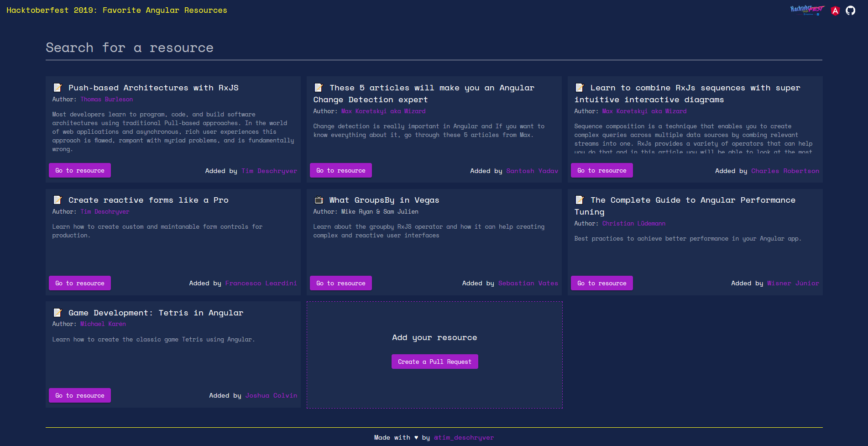This screenshot has width=868, height=446.
Task: Click the TV icon on What GroupsBy in Vegas
Action: click(319, 199)
